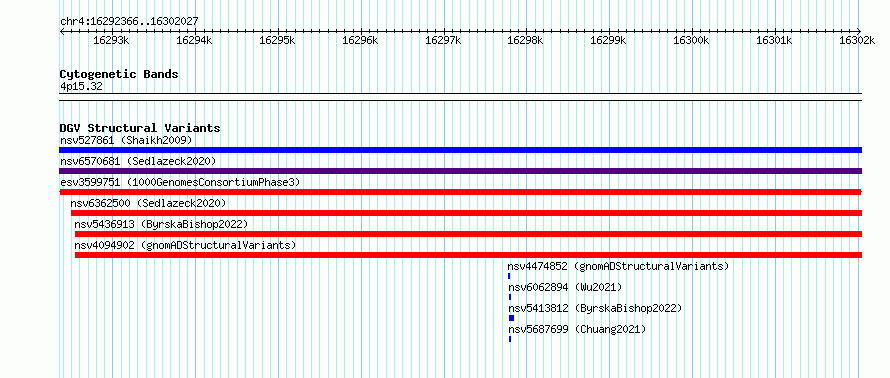The height and width of the screenshot is (378, 890).
Task: Click the small blue nsv6062894 marker
Action: [x=510, y=297]
